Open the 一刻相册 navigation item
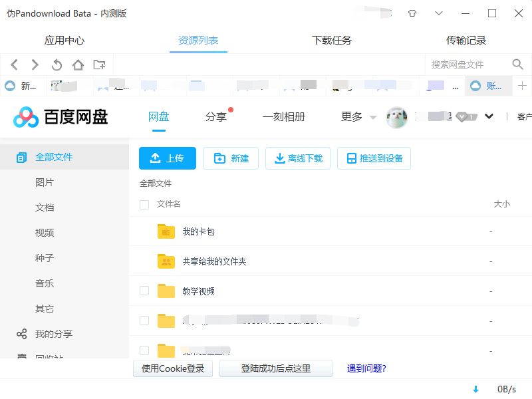The height and width of the screenshot is (399, 532). [284, 117]
